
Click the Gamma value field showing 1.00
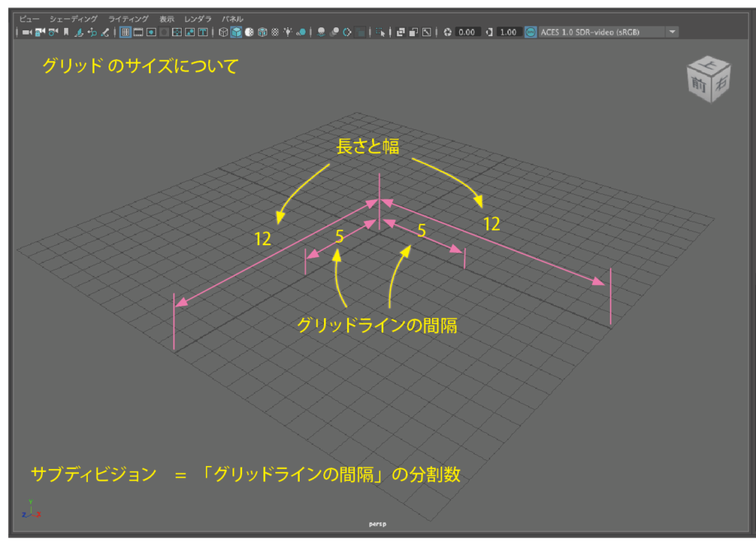click(508, 32)
